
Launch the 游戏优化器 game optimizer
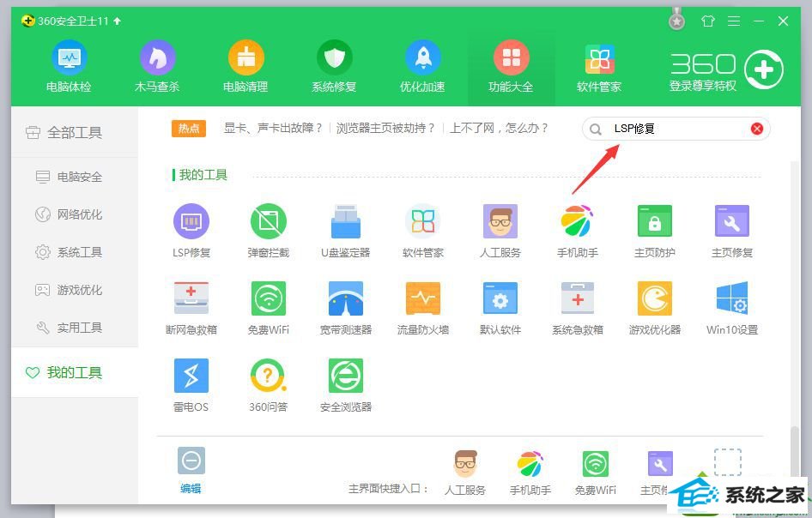click(654, 298)
